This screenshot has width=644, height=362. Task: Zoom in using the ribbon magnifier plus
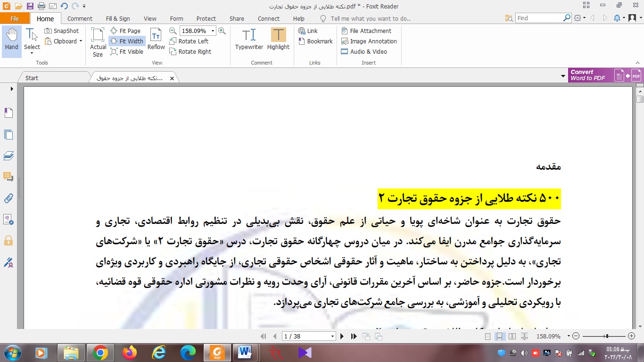point(222,31)
